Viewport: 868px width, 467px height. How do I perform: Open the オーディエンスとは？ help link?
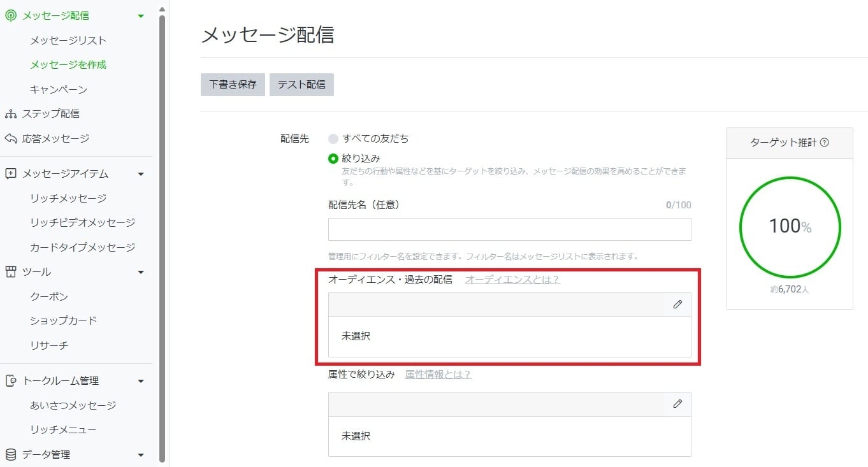pos(512,278)
